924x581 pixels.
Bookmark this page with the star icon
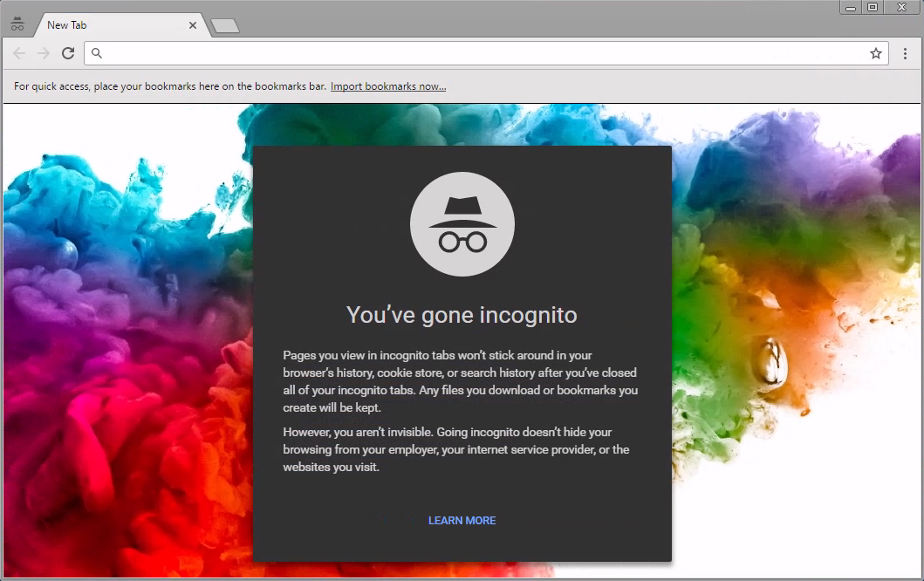(x=876, y=53)
